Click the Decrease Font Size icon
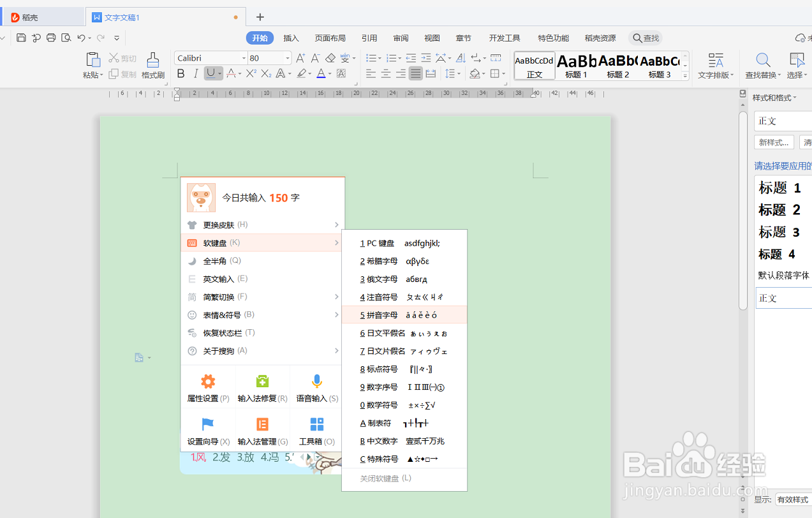The width and height of the screenshot is (812, 518). coord(315,58)
